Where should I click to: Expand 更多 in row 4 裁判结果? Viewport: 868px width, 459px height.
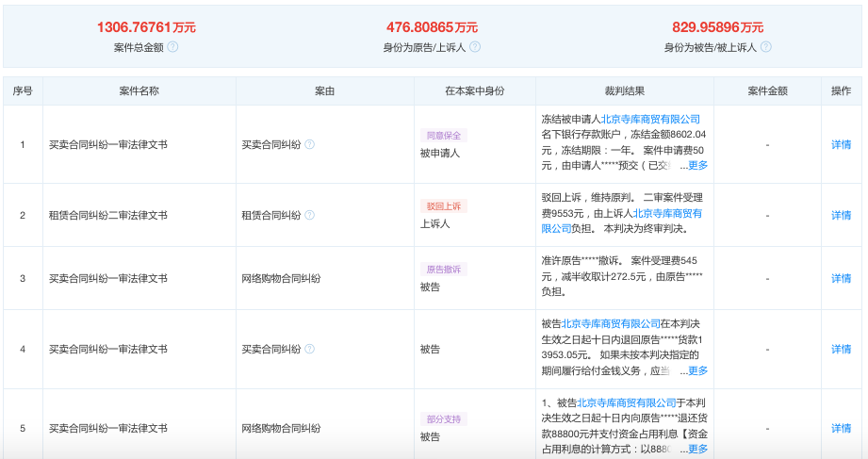pos(696,370)
